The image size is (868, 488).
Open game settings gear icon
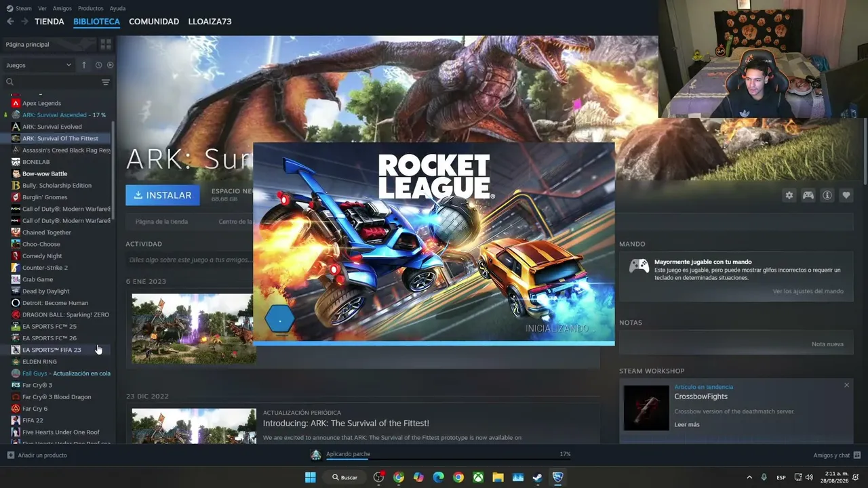click(789, 195)
